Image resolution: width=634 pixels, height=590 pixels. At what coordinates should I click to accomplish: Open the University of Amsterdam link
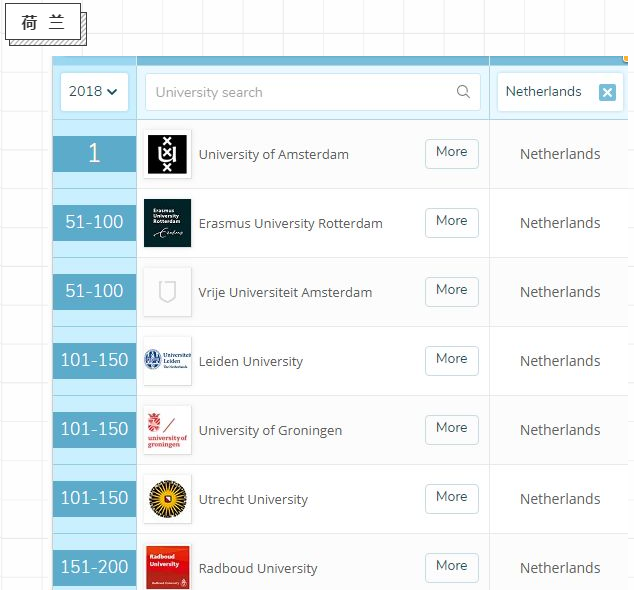pos(274,154)
